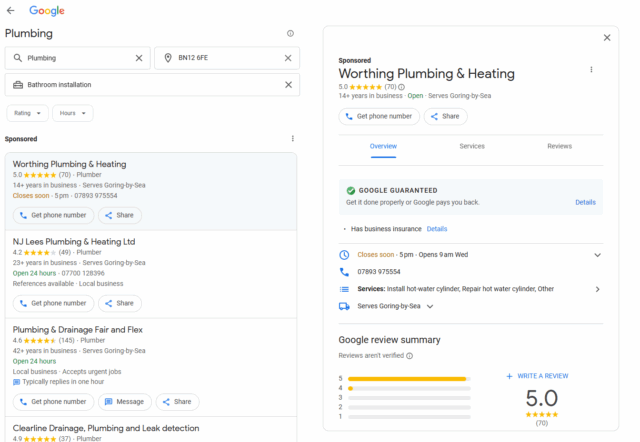Open Google Guaranteed Details link
Image resolution: width=640 pixels, height=442 pixels.
point(585,202)
